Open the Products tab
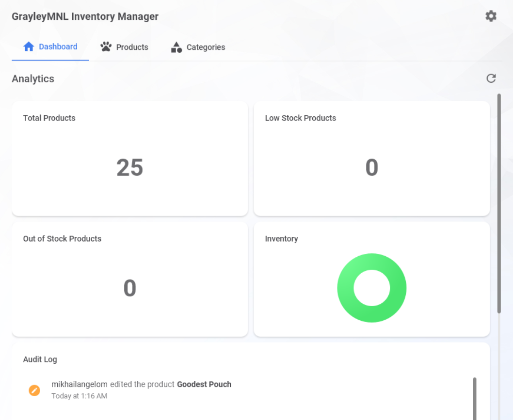The height and width of the screenshot is (420, 513). (124, 47)
